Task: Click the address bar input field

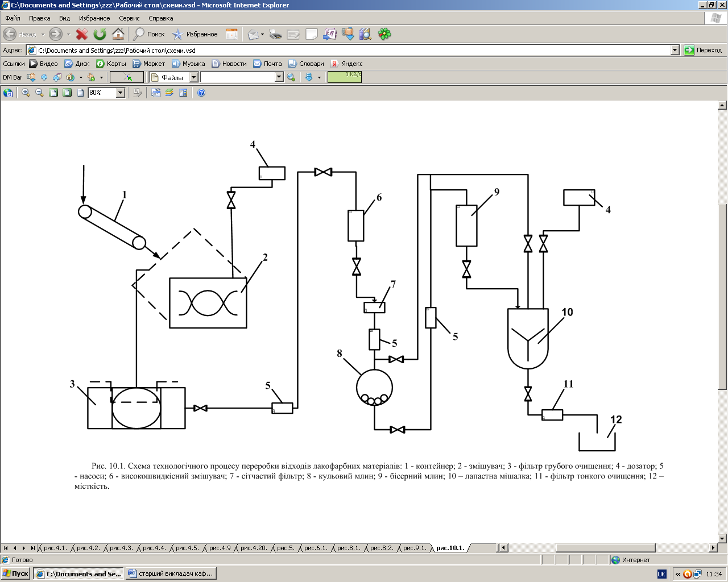Action: [x=353, y=50]
